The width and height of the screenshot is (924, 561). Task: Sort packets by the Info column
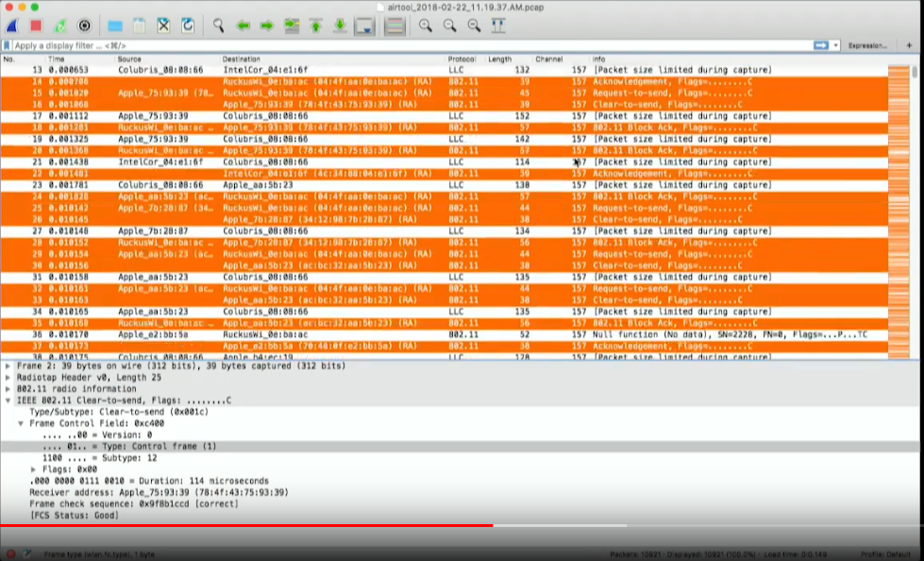[x=598, y=59]
